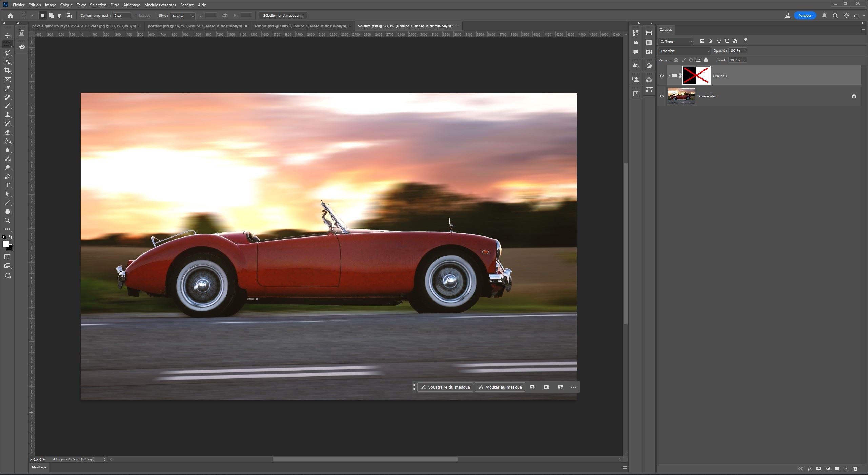Select the Horizontal Type tool
Viewport: 868px width, 475px height.
point(7,185)
